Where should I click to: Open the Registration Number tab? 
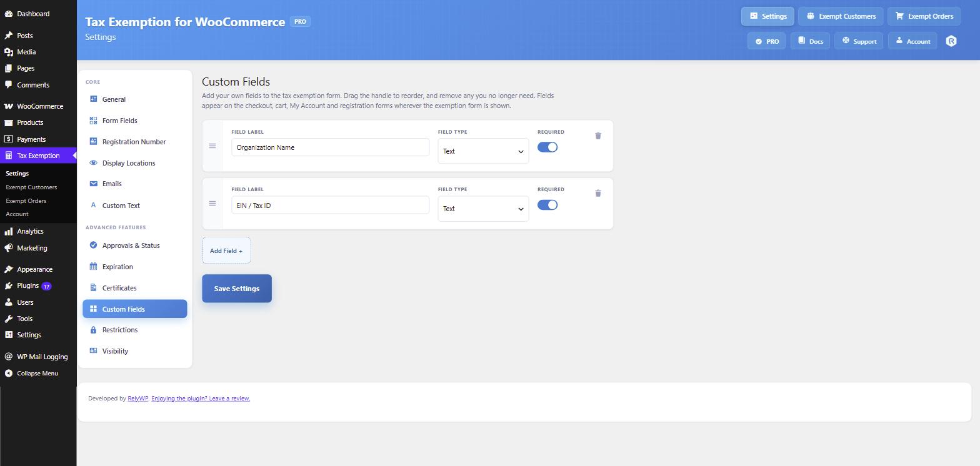click(x=135, y=142)
